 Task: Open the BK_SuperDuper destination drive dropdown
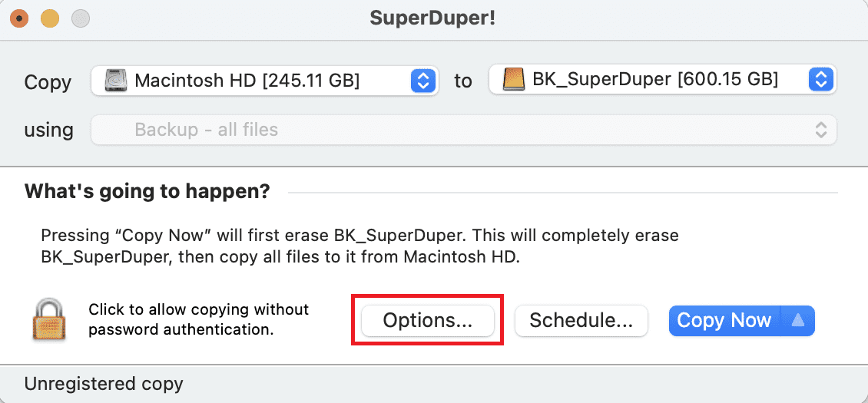point(663,81)
